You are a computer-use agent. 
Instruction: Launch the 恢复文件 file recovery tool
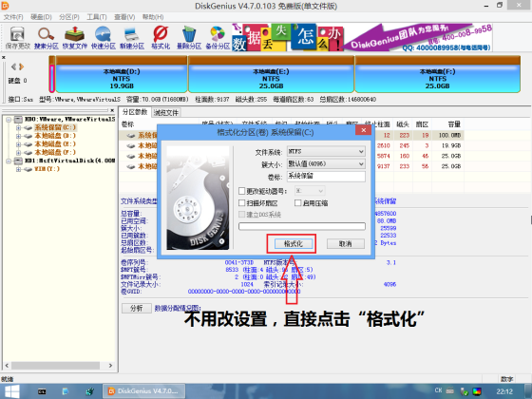point(75,38)
